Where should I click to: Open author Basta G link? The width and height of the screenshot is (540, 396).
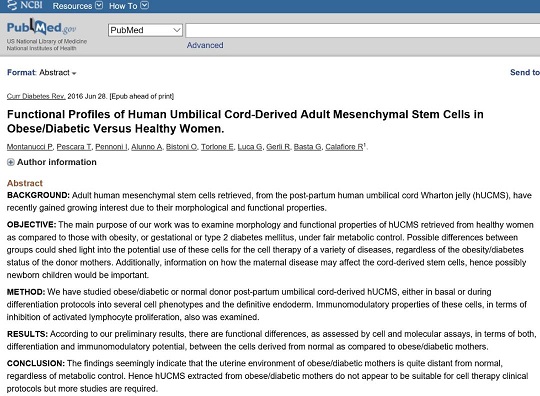(308, 147)
